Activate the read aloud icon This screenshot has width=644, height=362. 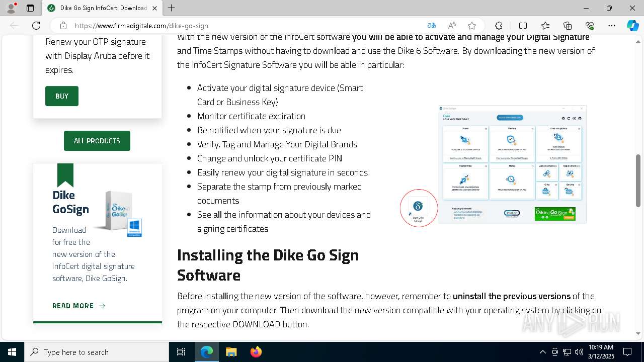click(x=452, y=26)
